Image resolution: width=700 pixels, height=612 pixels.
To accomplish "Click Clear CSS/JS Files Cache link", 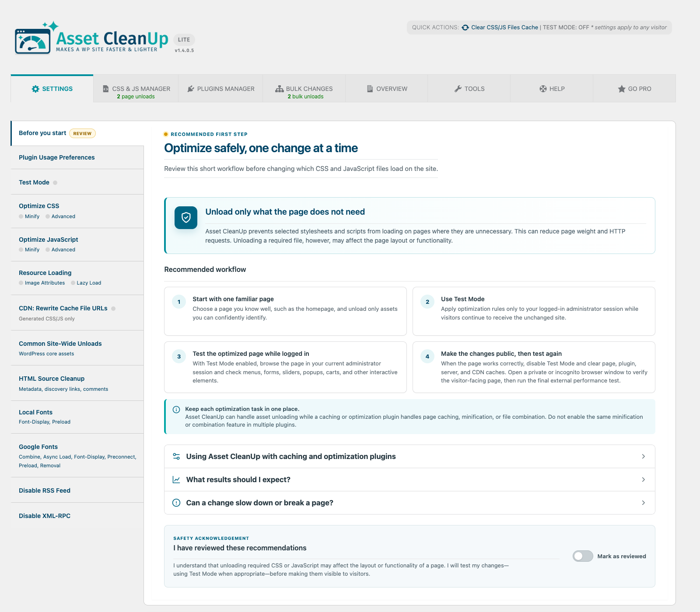I will (504, 28).
